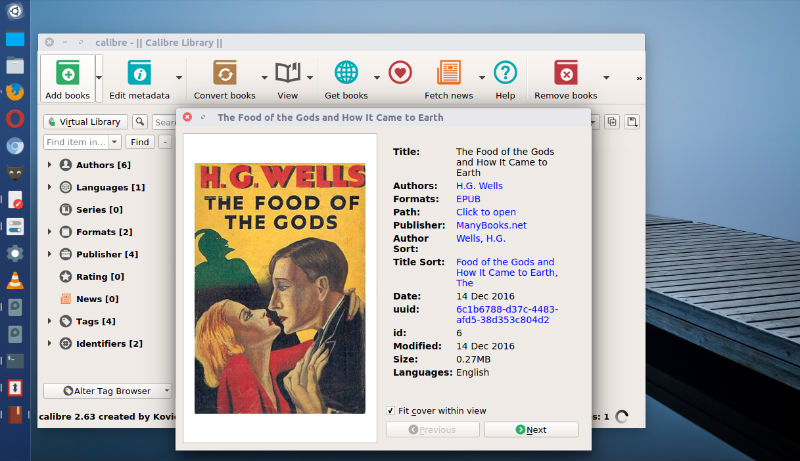800x461 pixels.
Task: Click the Ubuntu launcher icon
Action: tap(15, 11)
